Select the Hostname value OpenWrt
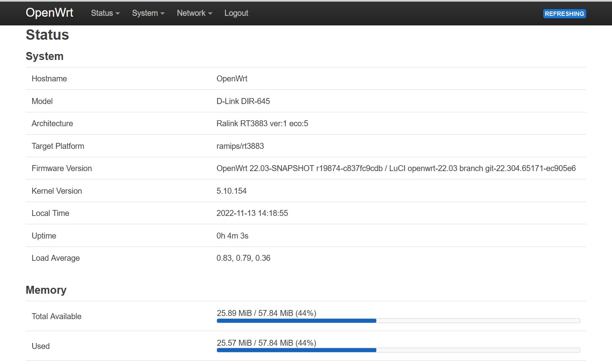This screenshot has width=612, height=364. [x=232, y=79]
